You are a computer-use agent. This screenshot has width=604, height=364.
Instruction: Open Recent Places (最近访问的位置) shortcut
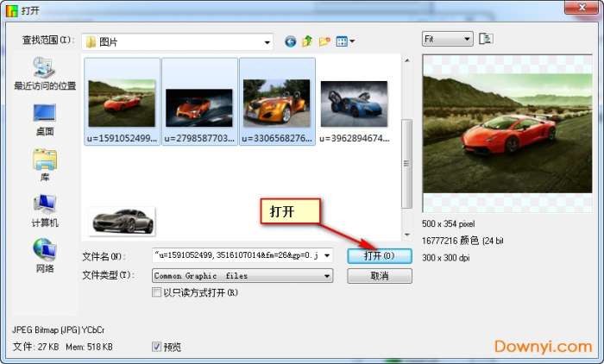[45, 74]
